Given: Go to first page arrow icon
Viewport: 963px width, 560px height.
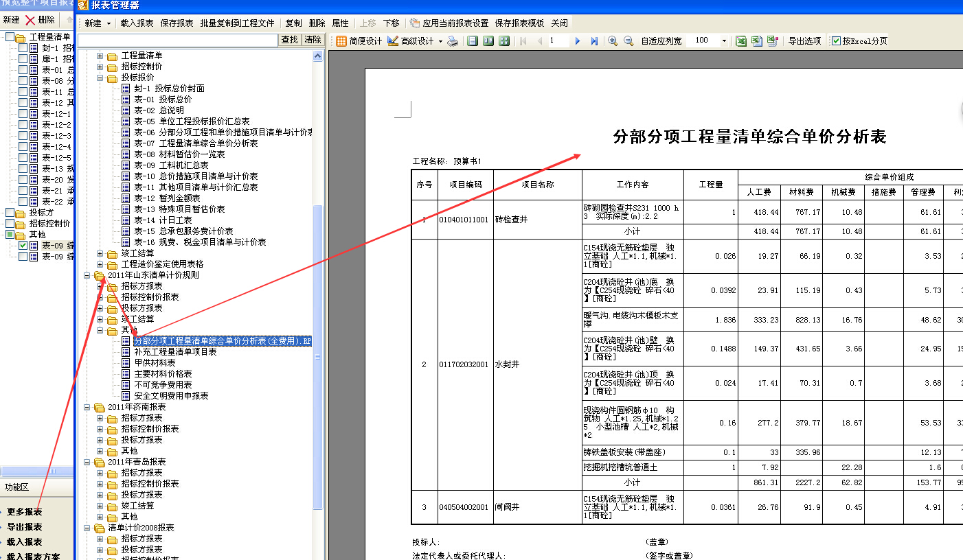Looking at the screenshot, I should pyautogui.click(x=524, y=41).
